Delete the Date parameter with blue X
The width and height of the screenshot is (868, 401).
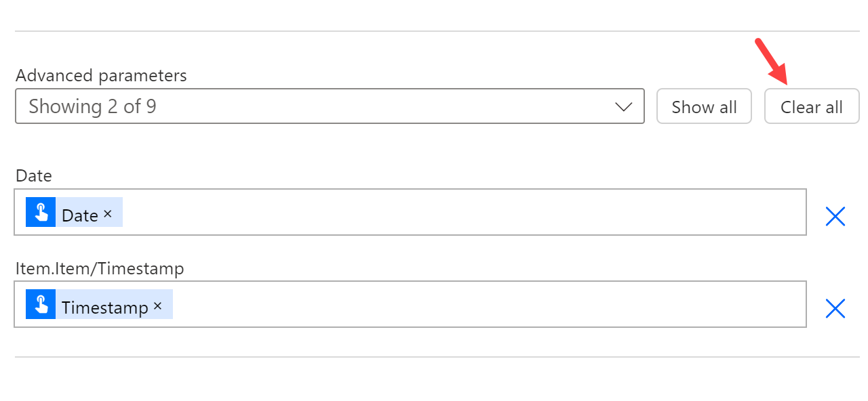[x=835, y=216]
